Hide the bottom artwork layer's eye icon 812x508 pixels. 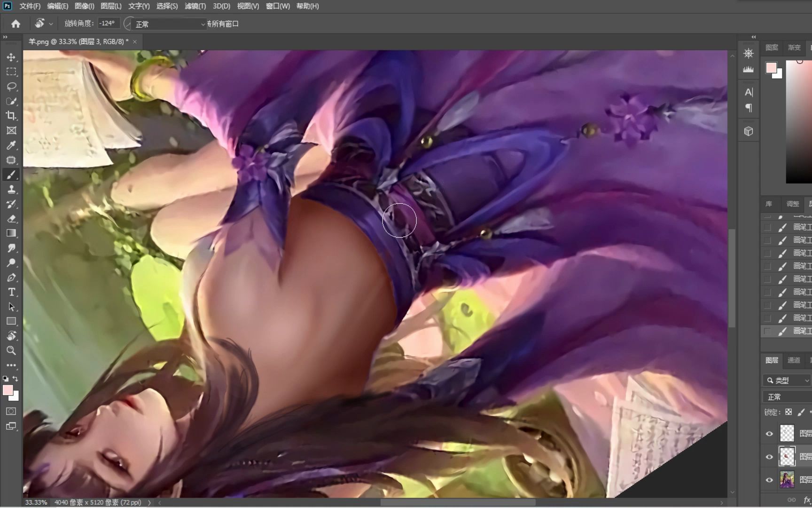(769, 480)
